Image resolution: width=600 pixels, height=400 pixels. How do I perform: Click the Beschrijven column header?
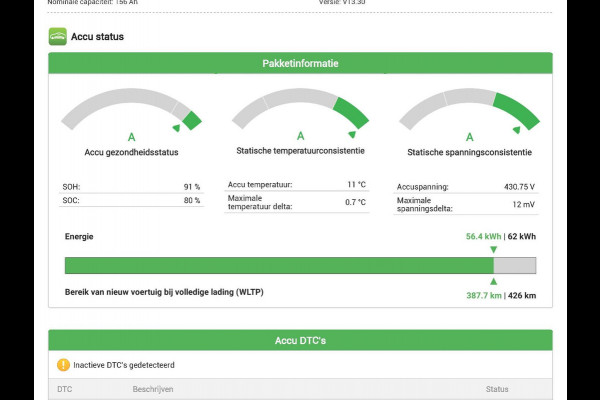[153, 389]
